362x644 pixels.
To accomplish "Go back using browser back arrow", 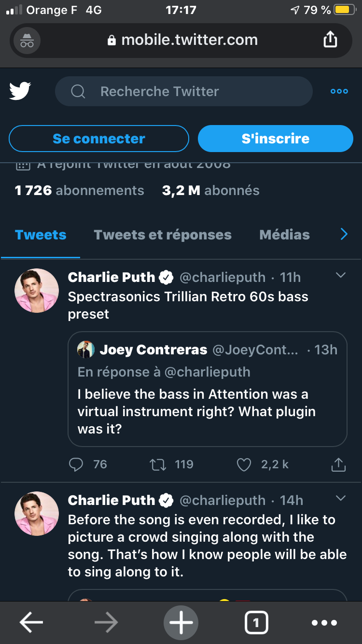I will click(x=31, y=623).
